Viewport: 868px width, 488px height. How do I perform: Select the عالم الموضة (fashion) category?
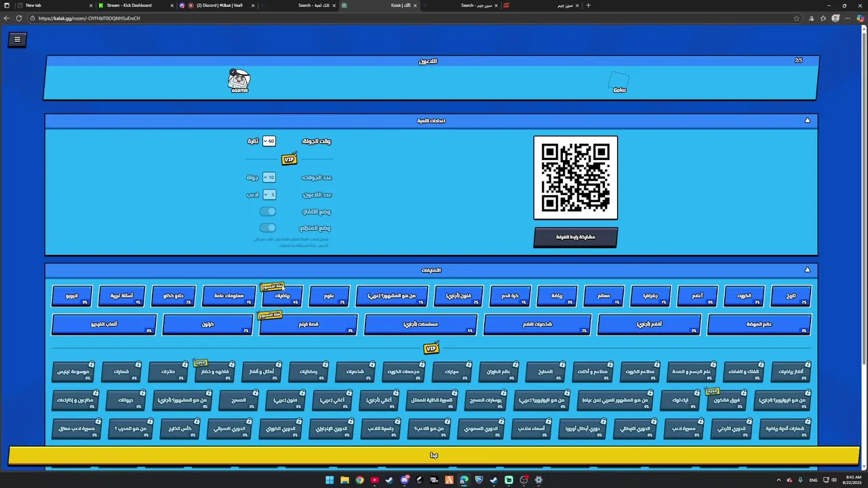[759, 324]
